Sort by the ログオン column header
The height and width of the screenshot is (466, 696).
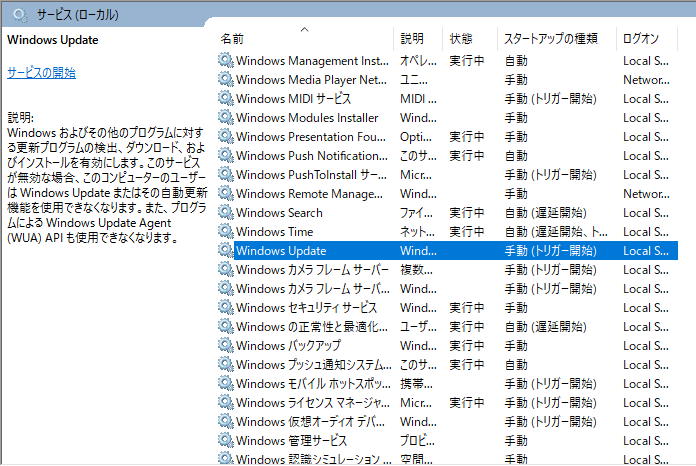pos(641,39)
